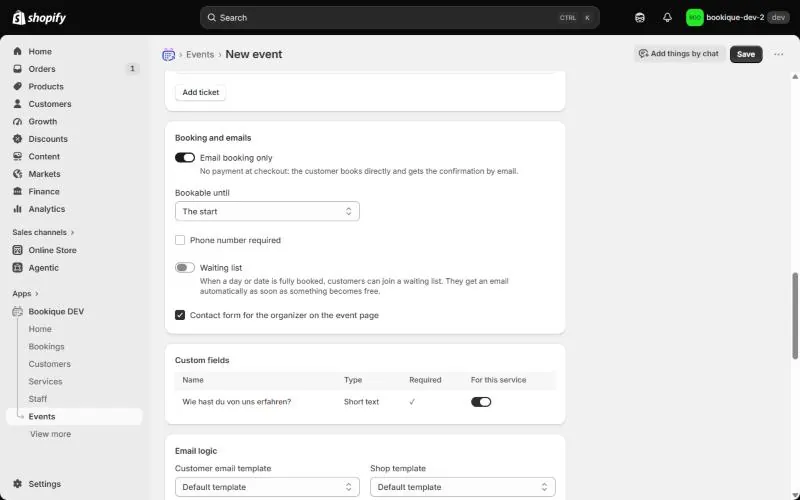Click the Markets globe icon
Screen dimensions: 800x500
17,174
